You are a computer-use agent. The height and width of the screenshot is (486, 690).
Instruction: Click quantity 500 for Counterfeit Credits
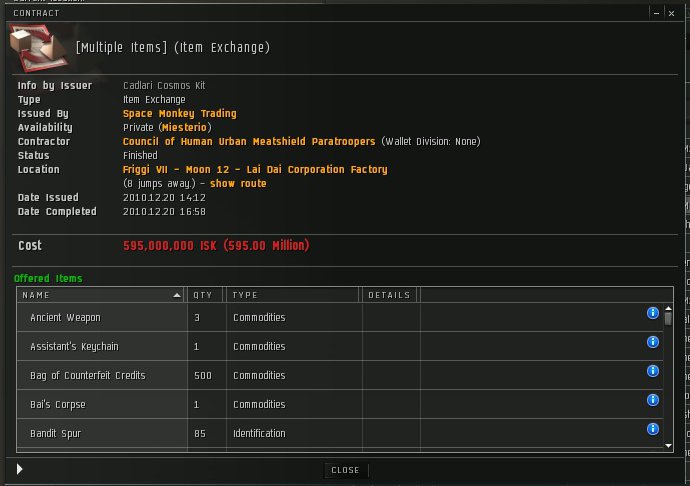203,376
